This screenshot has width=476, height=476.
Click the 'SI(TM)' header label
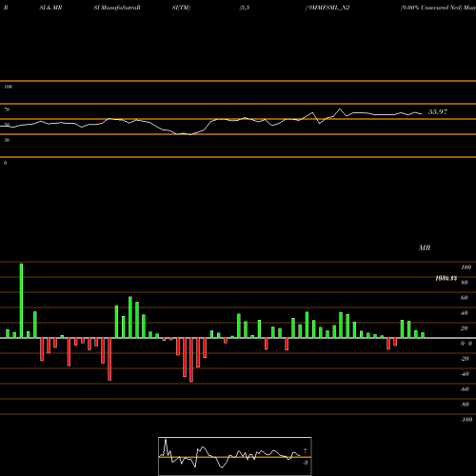tap(181, 8)
